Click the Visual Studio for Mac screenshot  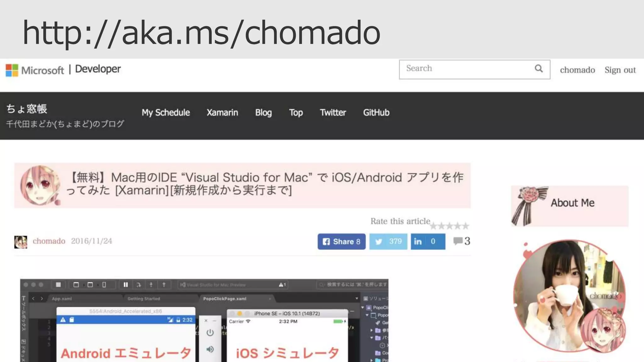[204, 321]
